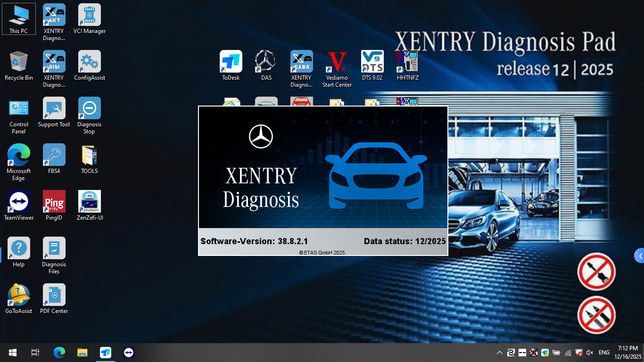Activate Diagnosis Stop
Viewport: 644px width, 362px height.
click(x=89, y=108)
